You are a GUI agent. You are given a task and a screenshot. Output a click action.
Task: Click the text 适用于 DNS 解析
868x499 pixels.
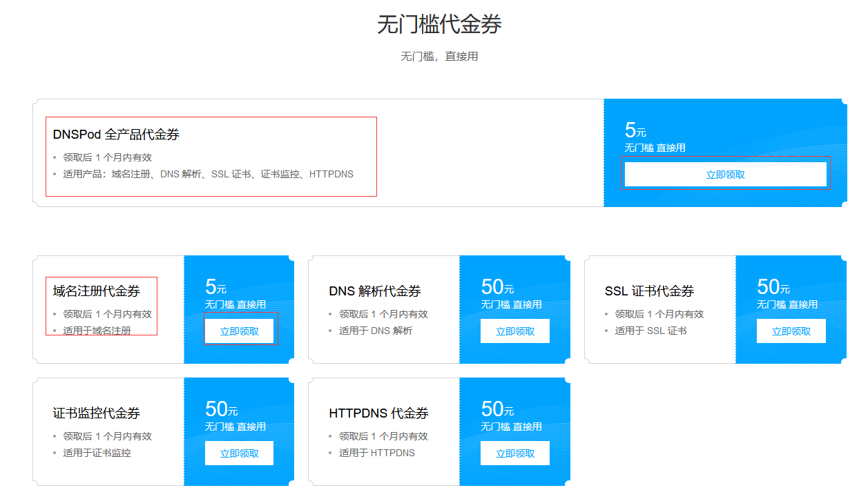pyautogui.click(x=376, y=331)
